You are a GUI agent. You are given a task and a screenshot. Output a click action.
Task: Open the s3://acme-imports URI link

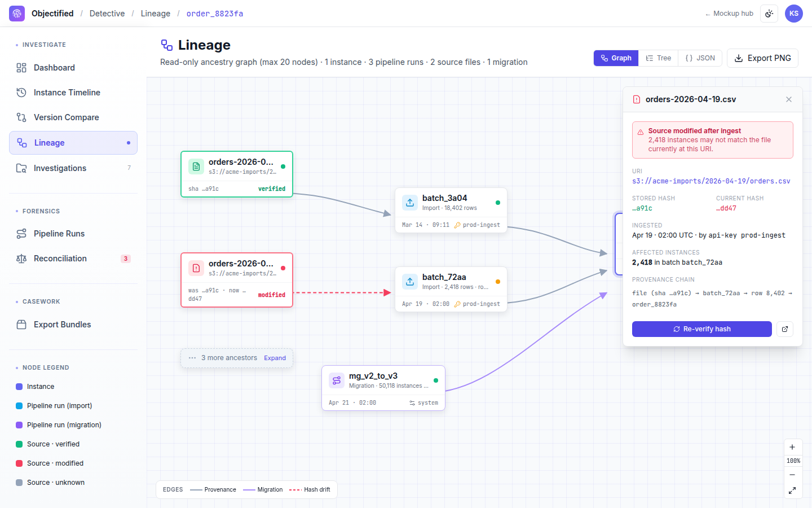point(711,181)
